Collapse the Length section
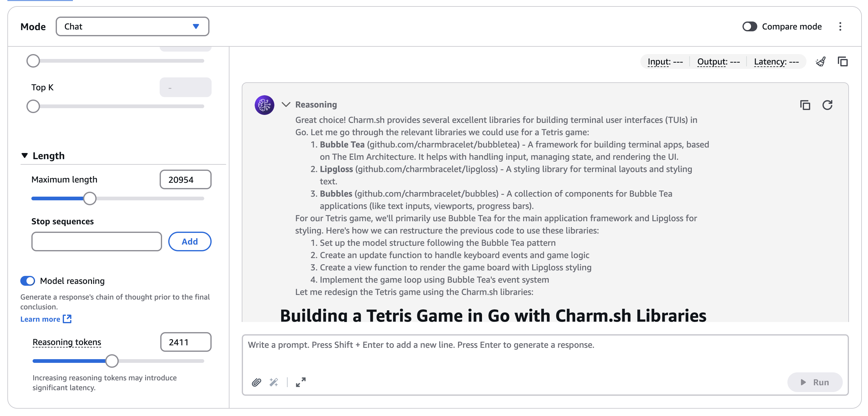The image size is (868, 416). [x=25, y=155]
